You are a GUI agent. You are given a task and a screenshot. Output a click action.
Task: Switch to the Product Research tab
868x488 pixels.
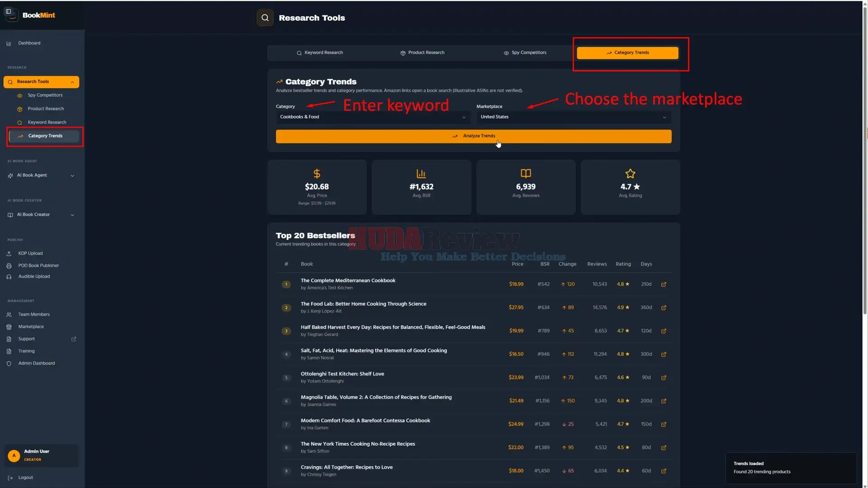click(x=422, y=53)
